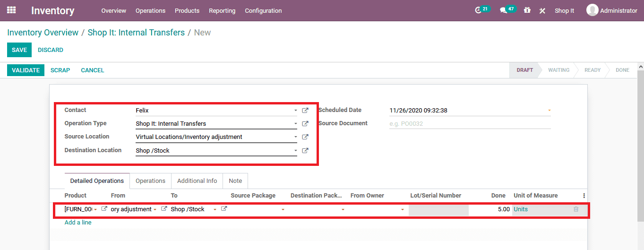Click the Done column header

click(x=498, y=196)
